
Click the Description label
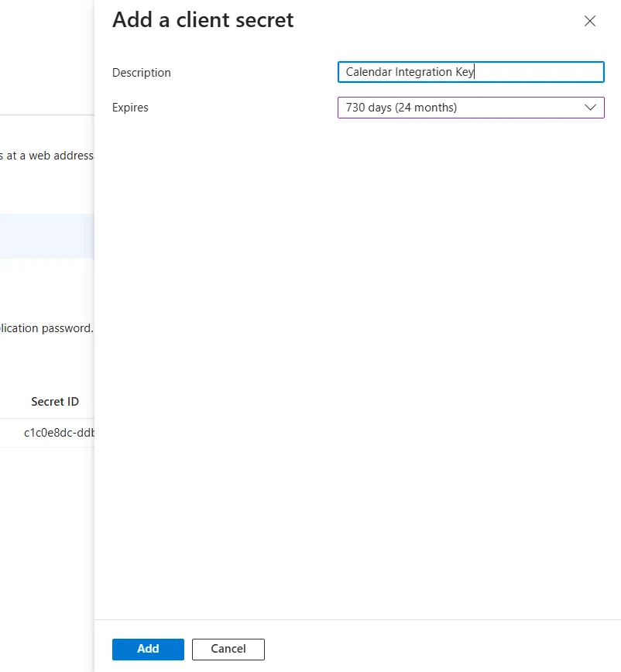pos(142,73)
